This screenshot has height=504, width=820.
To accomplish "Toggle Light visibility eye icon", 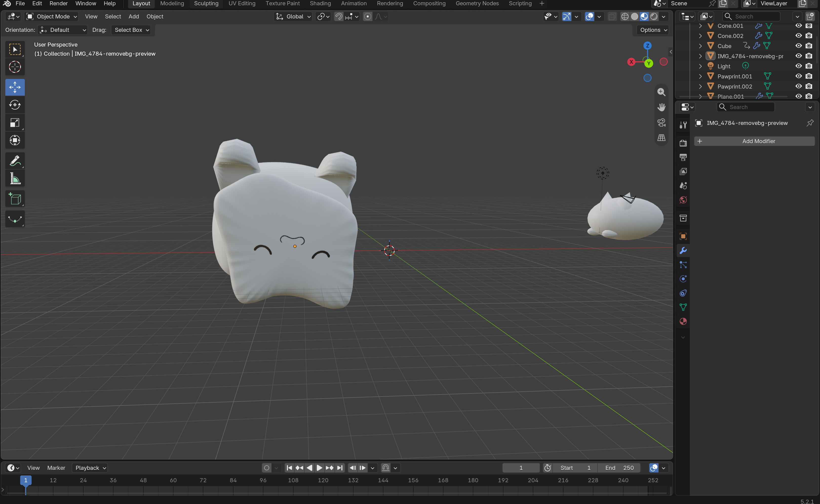I will (798, 66).
